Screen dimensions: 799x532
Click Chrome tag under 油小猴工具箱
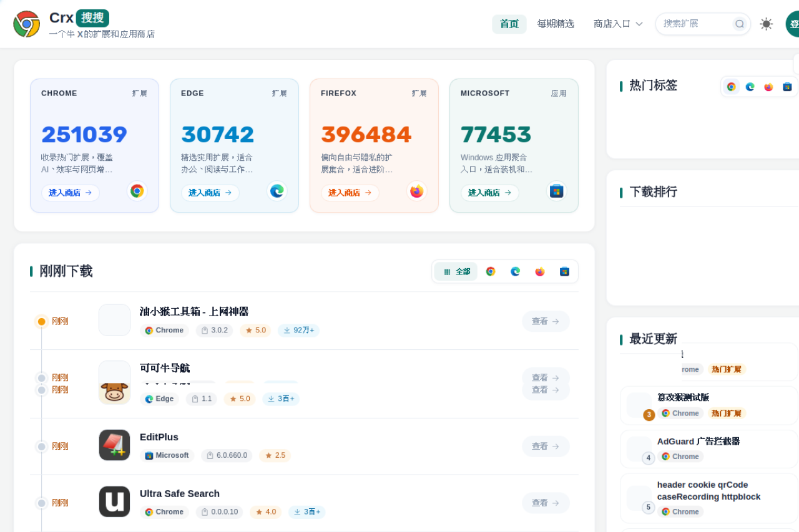[164, 331]
